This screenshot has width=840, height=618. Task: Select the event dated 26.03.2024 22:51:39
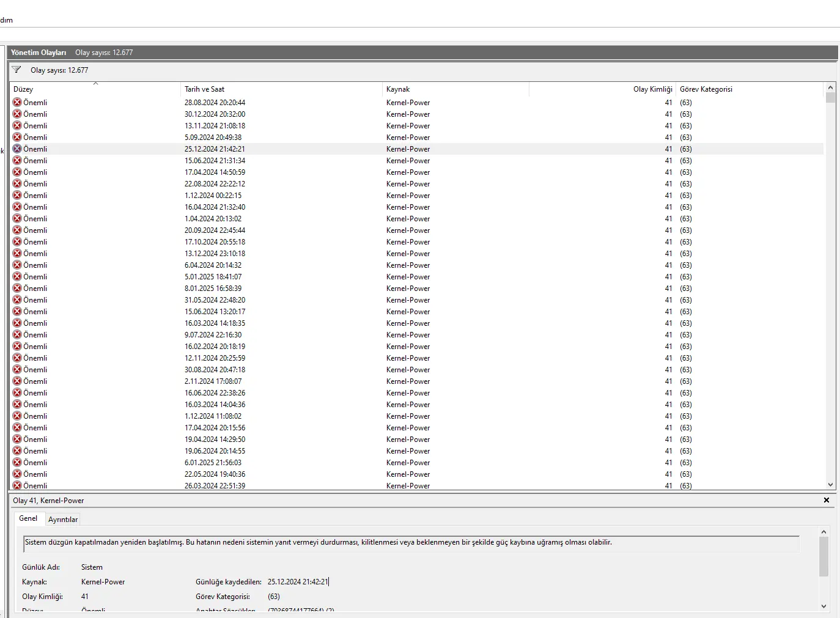tap(416, 485)
